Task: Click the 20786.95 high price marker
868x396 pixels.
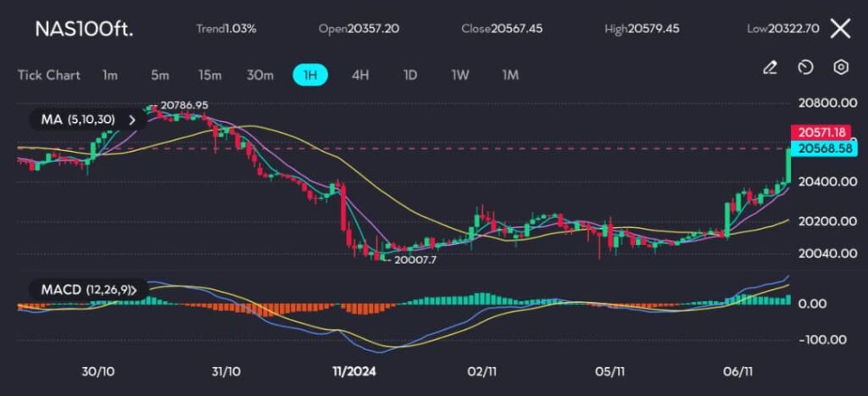Action: (x=183, y=105)
